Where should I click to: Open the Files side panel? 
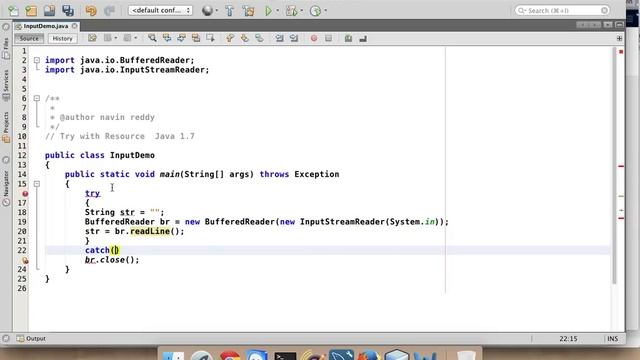point(6,49)
